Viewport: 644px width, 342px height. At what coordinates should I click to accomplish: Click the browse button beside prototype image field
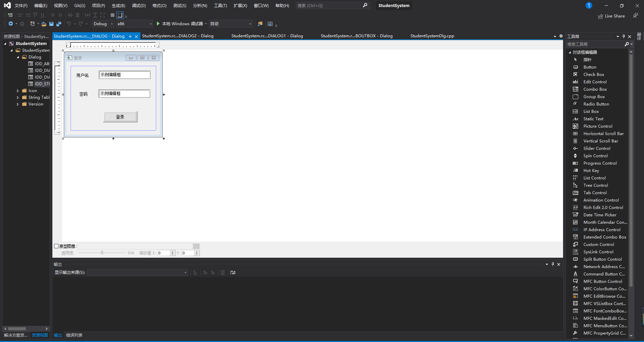[x=197, y=246]
